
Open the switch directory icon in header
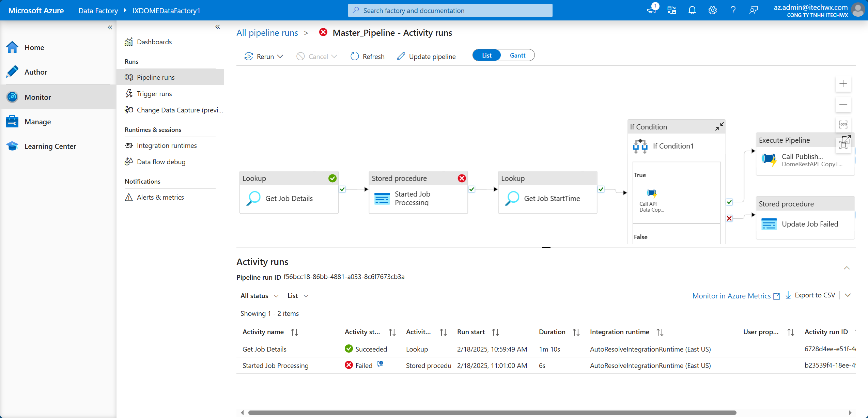tap(671, 10)
